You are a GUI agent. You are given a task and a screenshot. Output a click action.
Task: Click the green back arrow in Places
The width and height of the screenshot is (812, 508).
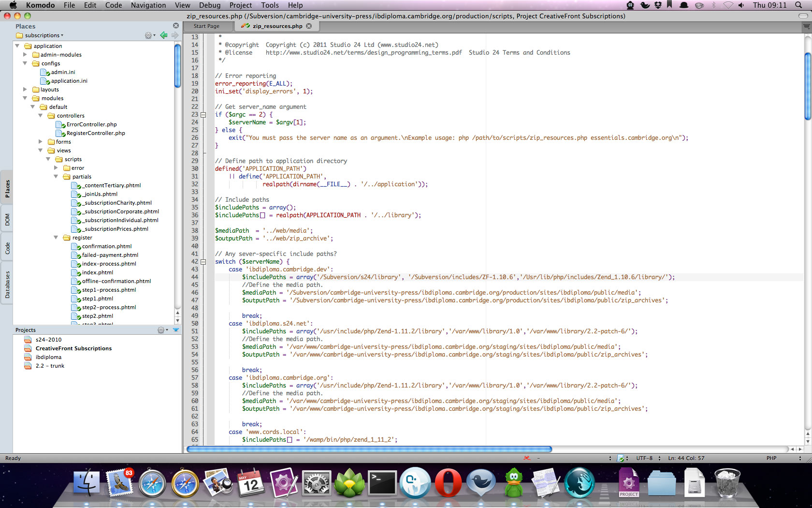coord(163,35)
